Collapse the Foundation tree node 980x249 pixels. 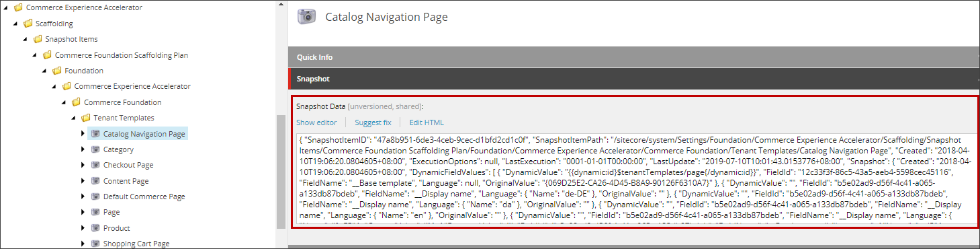pos(45,71)
